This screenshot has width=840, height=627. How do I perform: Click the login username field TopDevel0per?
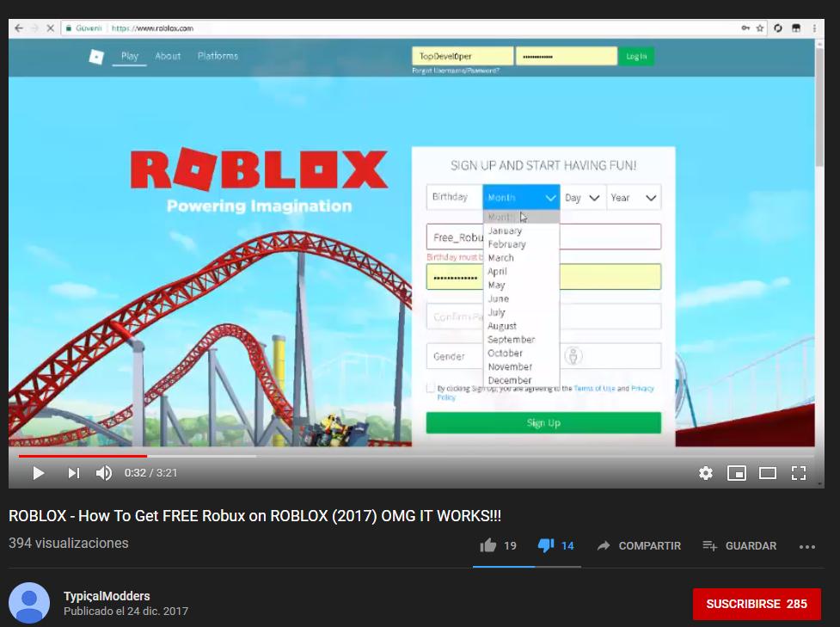pos(463,56)
